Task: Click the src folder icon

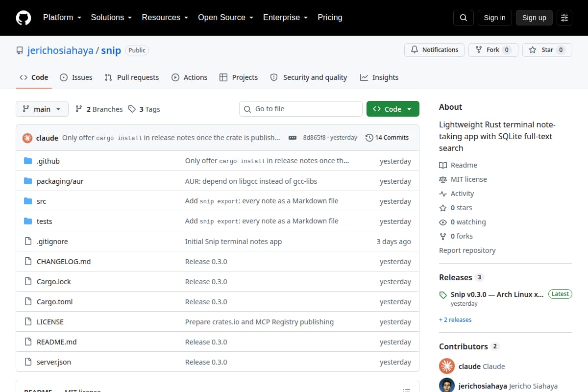Action: click(x=28, y=201)
